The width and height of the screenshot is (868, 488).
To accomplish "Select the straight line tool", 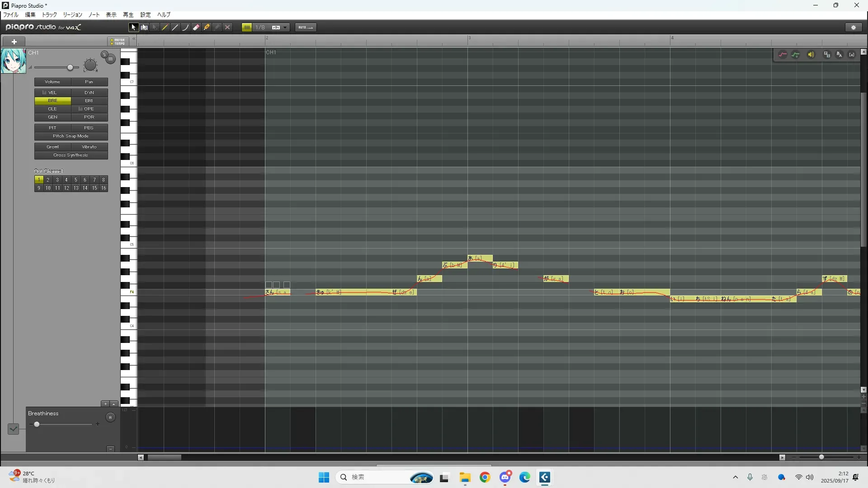I will pyautogui.click(x=175, y=28).
